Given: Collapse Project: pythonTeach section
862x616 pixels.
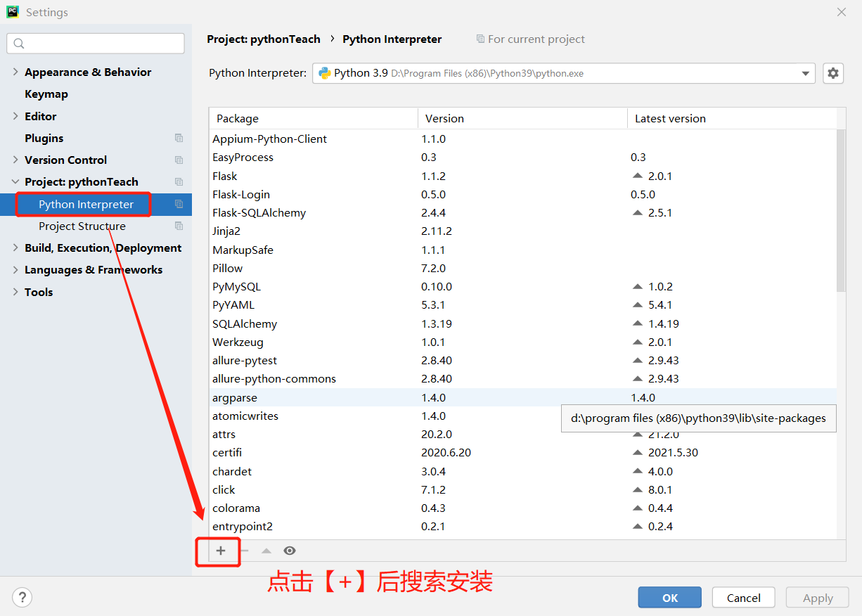Looking at the screenshot, I should pos(15,181).
